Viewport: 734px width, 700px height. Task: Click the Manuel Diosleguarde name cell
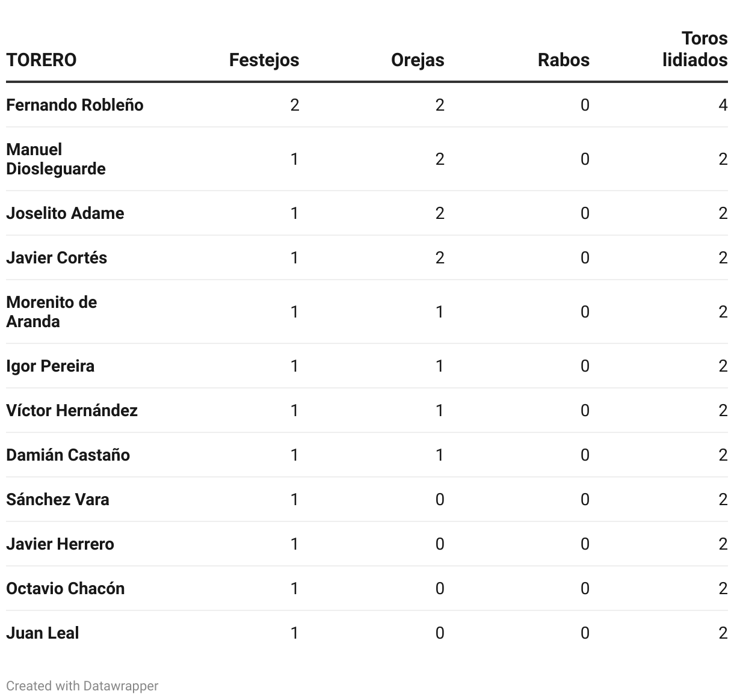[56, 159]
